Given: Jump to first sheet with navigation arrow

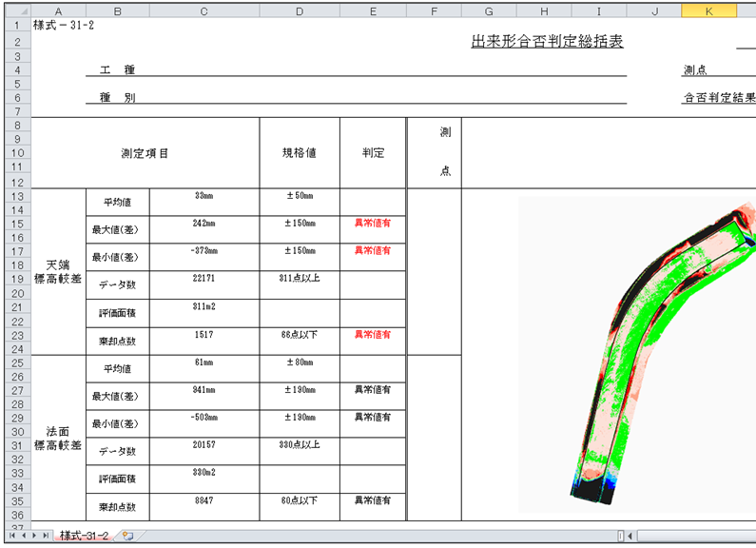Looking at the screenshot, I should (x=12, y=536).
